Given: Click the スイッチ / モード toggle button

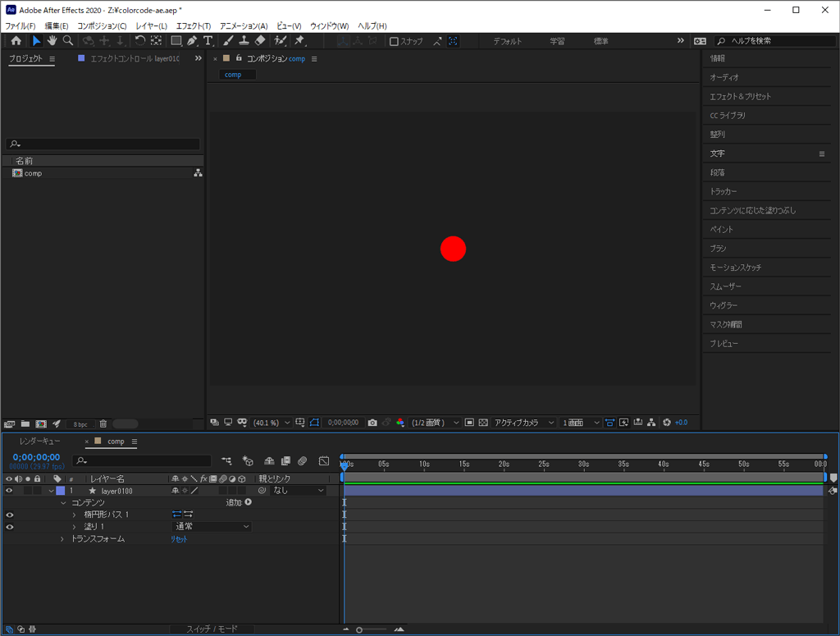Looking at the screenshot, I should (212, 629).
